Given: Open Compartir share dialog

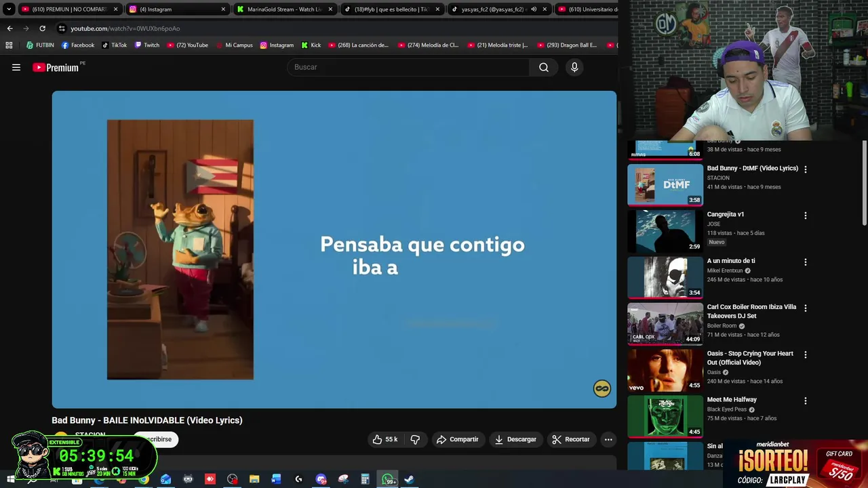Looking at the screenshot, I should click(458, 439).
